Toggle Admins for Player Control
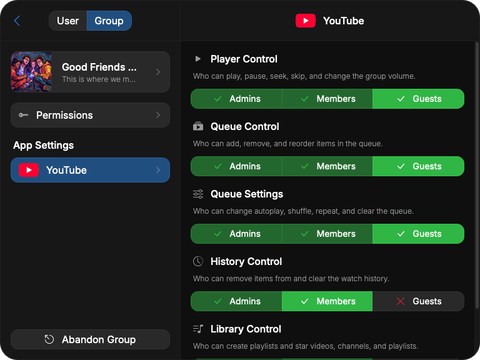The width and height of the screenshot is (480, 360). (236, 99)
